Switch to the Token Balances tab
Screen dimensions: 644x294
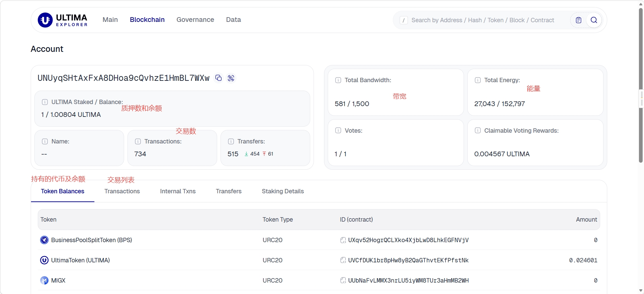(x=63, y=191)
